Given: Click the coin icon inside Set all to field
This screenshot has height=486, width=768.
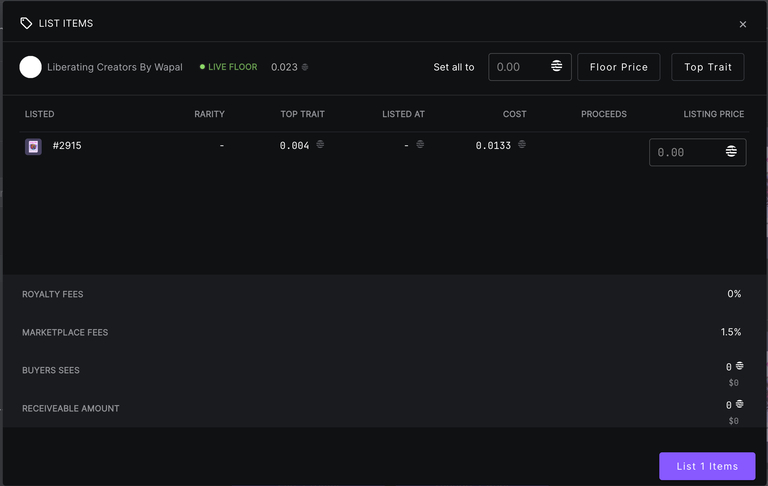Looking at the screenshot, I should point(557,67).
